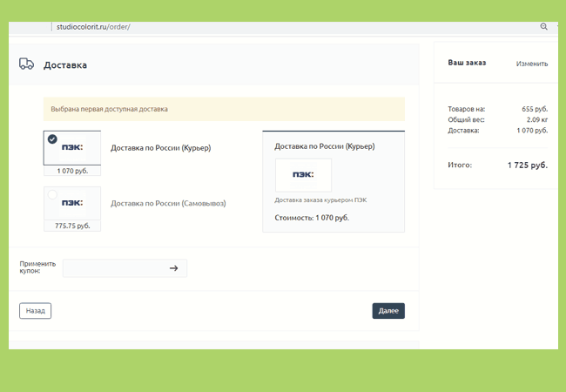Select the courier delivery radio button
The image size is (566, 392).
click(x=52, y=139)
